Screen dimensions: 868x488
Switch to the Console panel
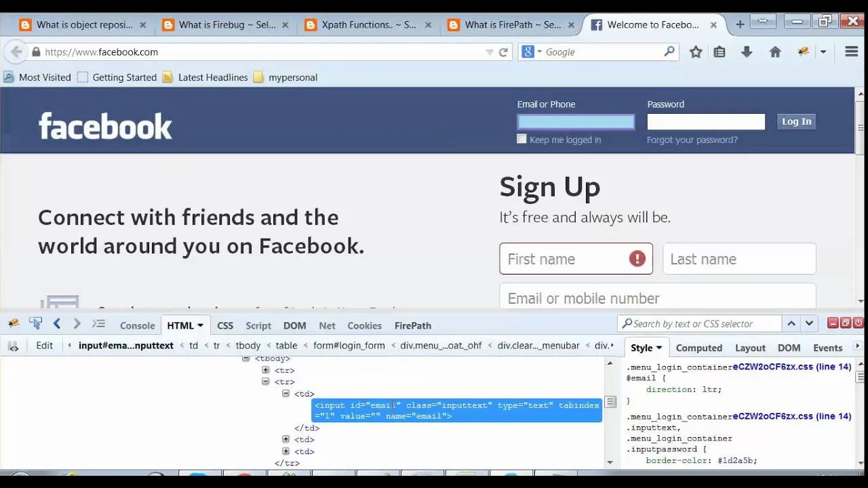(x=138, y=325)
